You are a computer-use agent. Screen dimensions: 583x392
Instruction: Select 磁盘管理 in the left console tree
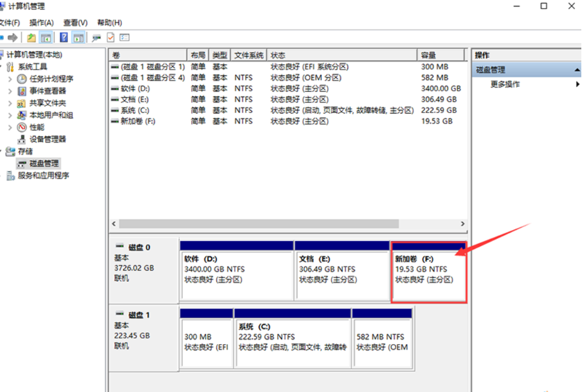click(44, 164)
